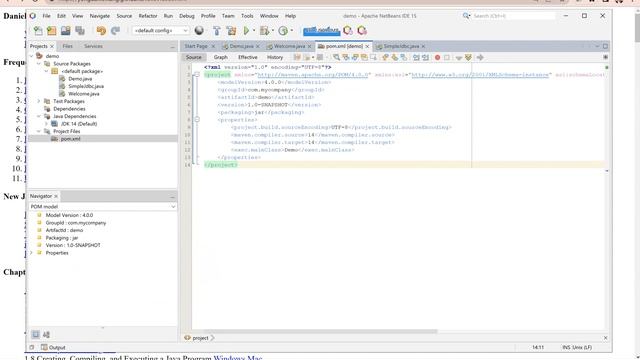Run the project with green play icon
Image resolution: width=640 pixels, height=360 pixels.
click(x=246, y=31)
